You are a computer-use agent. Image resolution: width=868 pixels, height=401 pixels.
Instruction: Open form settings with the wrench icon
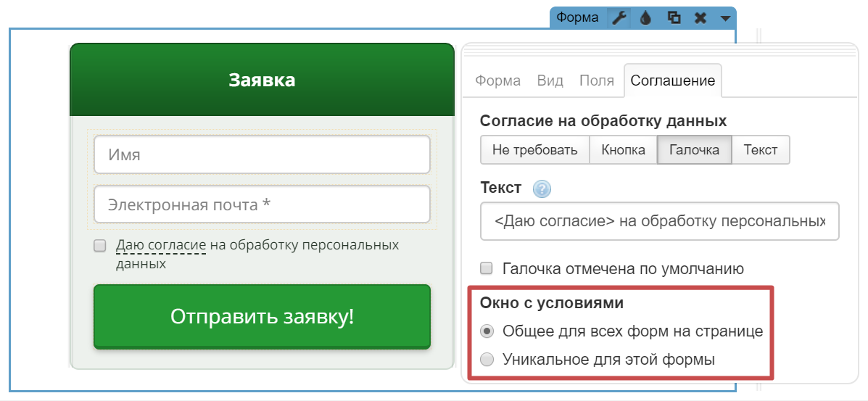(x=618, y=18)
